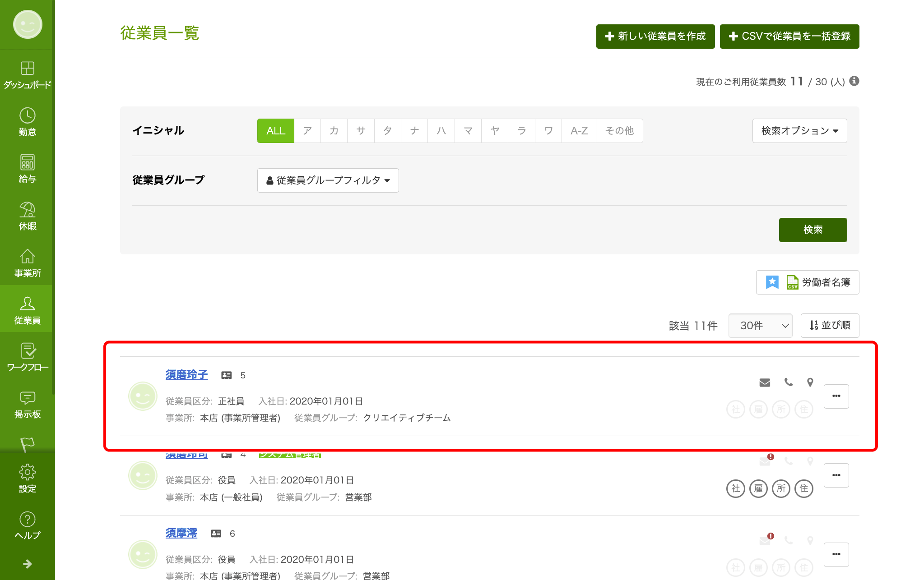The height and width of the screenshot is (580, 924).
Task: Click the 所 badge in 須磨玲子 row
Action: (x=781, y=410)
